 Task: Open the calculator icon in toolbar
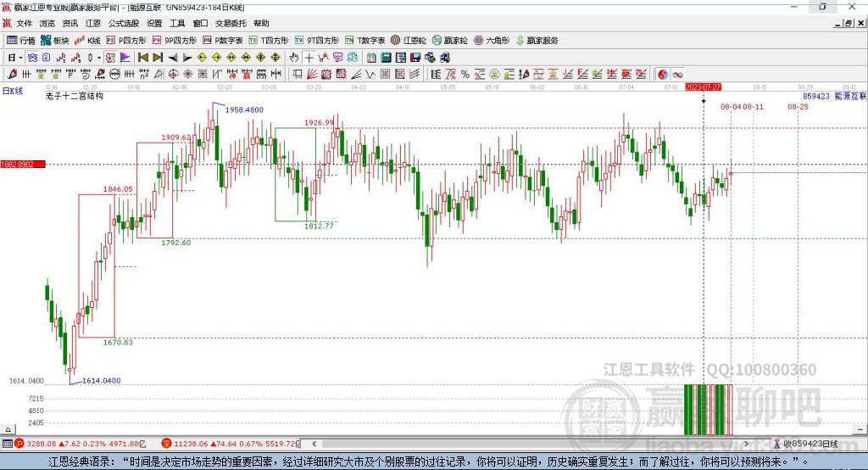pos(386,58)
